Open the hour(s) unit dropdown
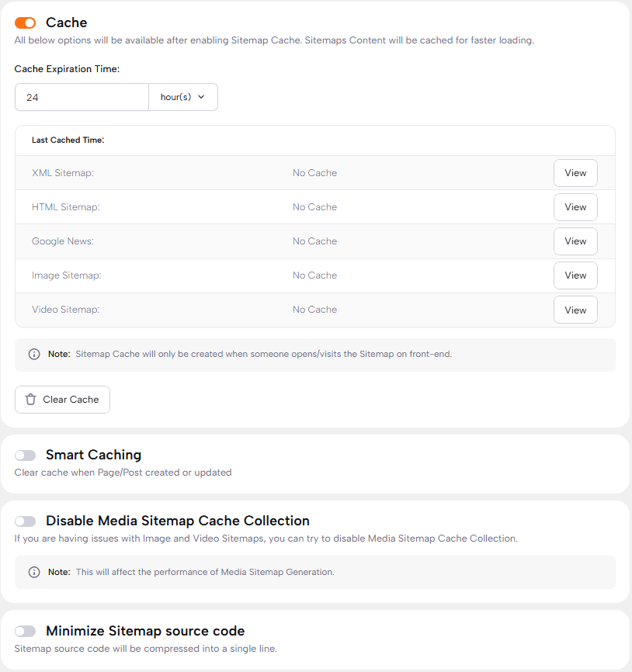This screenshot has height=672, width=632. click(182, 98)
